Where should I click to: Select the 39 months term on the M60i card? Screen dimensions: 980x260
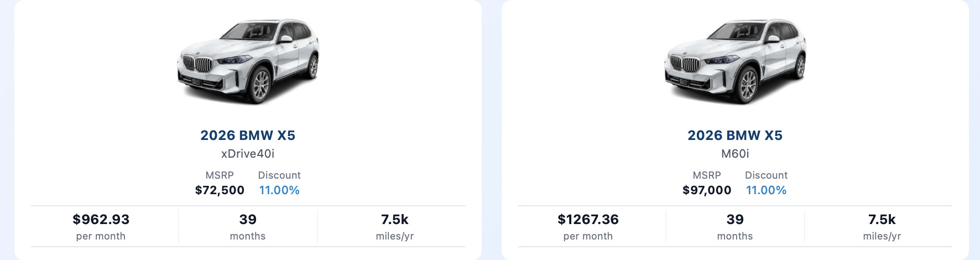pyautogui.click(x=735, y=220)
